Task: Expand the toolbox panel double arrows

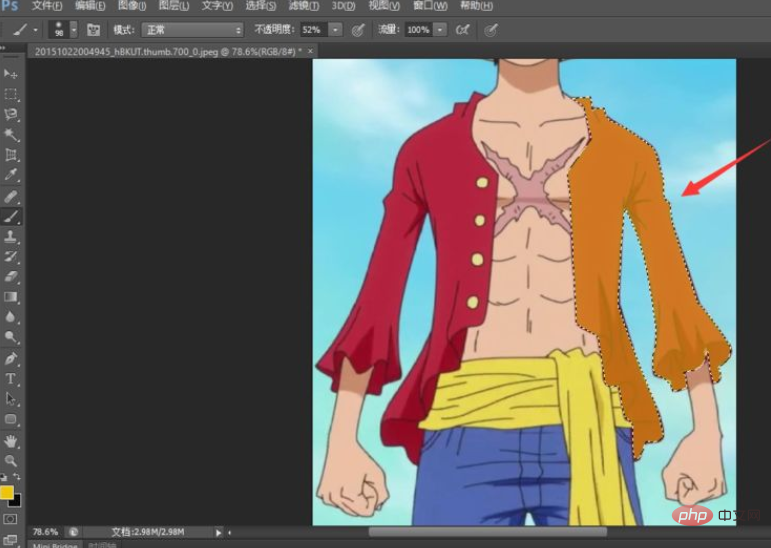Action: [x=3, y=48]
